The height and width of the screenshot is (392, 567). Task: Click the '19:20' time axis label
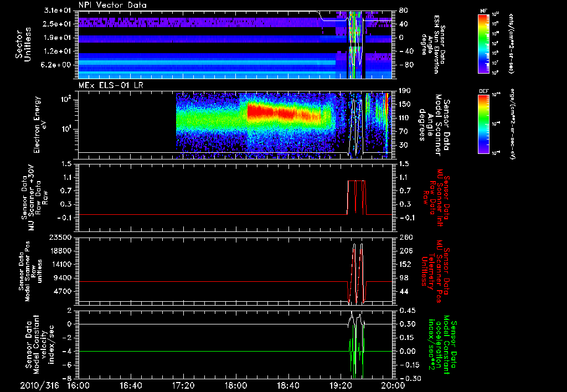click(341, 385)
